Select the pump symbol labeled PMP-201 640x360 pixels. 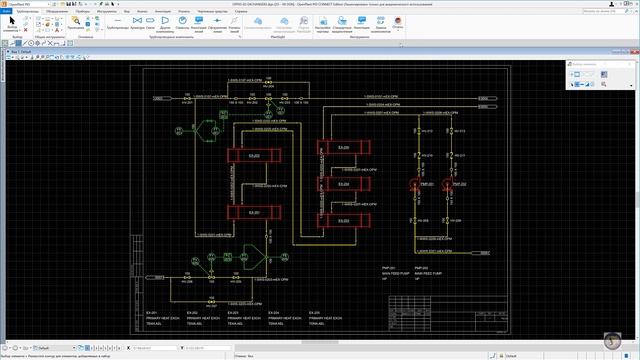pyautogui.click(x=415, y=184)
